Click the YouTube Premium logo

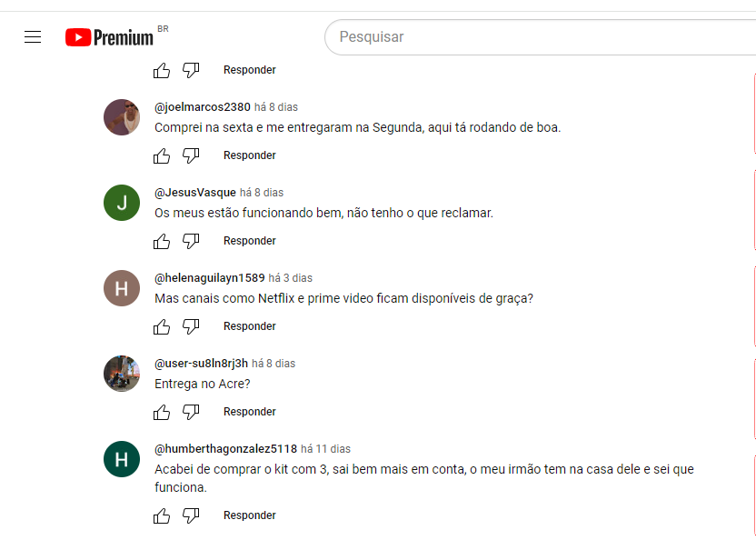pyautogui.click(x=110, y=37)
